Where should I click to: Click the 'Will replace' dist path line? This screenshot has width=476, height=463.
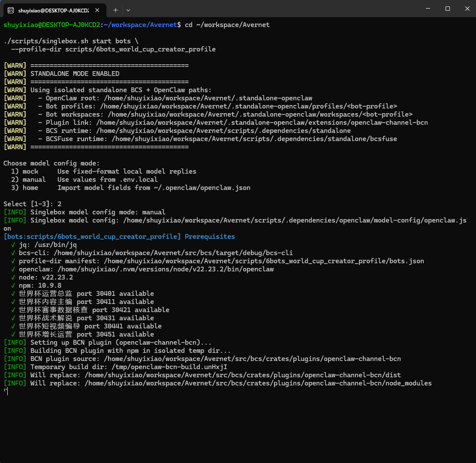click(202, 375)
